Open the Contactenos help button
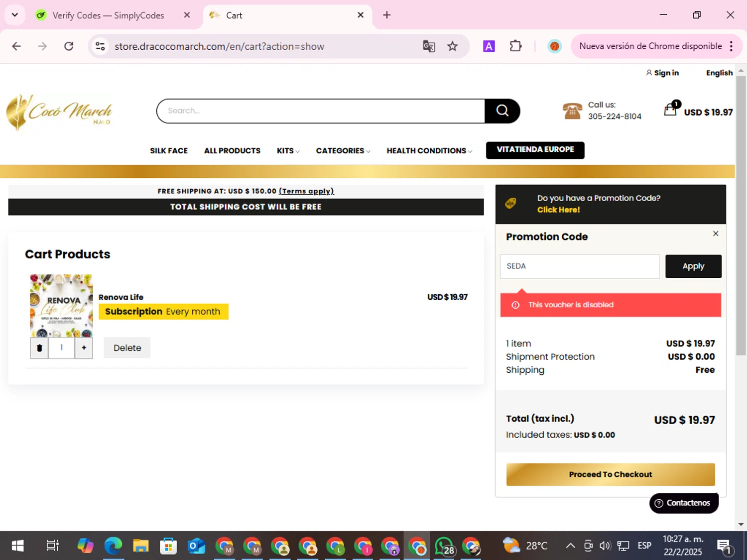 [684, 503]
